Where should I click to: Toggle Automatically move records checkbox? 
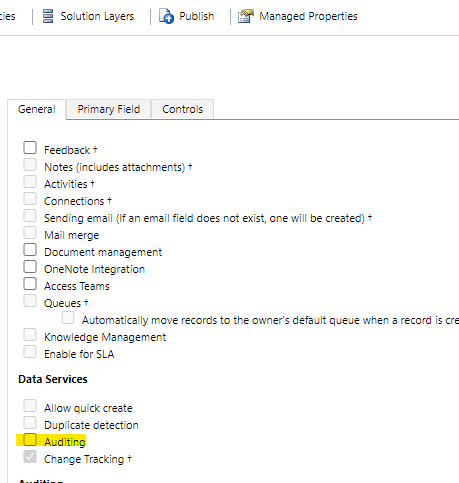(68, 317)
